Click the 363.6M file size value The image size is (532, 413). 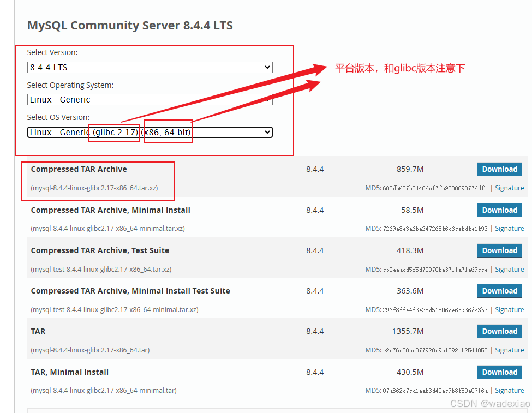pos(410,291)
